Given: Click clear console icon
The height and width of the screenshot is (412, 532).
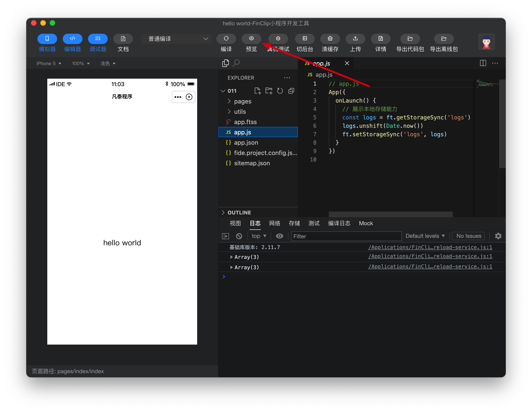Looking at the screenshot, I should coord(239,236).
